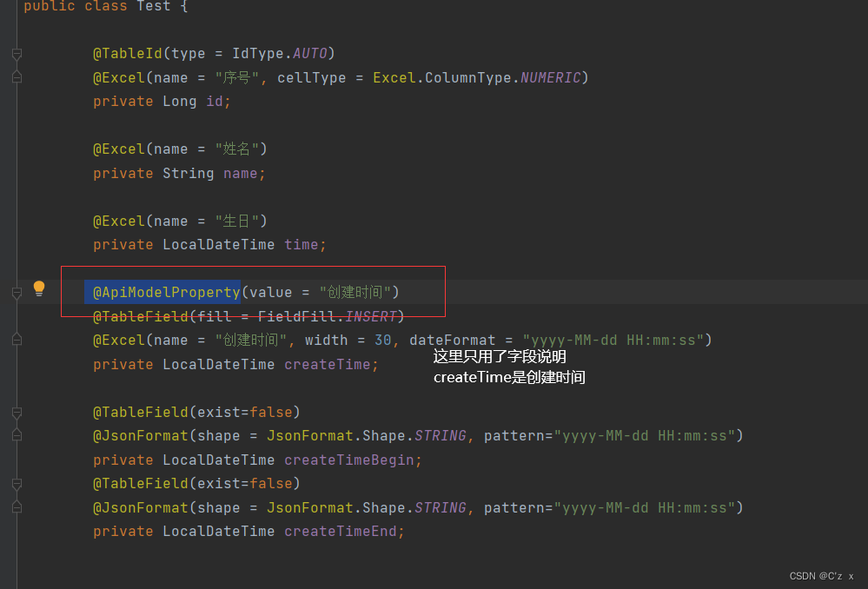Click the "AUTO" constant after IdType
This screenshot has width=868, height=589.
tap(310, 54)
